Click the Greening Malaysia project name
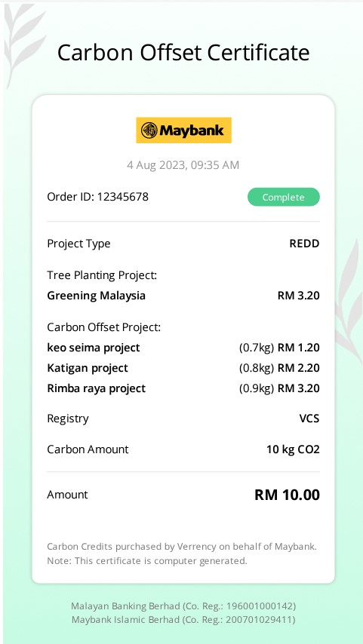Image resolution: width=363 pixels, height=644 pixels. coord(96,296)
